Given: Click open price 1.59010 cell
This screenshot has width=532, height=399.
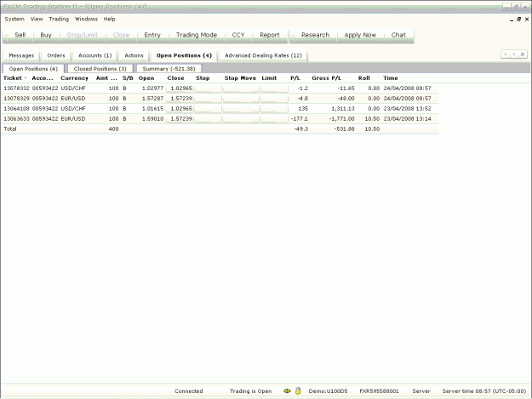Looking at the screenshot, I should click(152, 119).
